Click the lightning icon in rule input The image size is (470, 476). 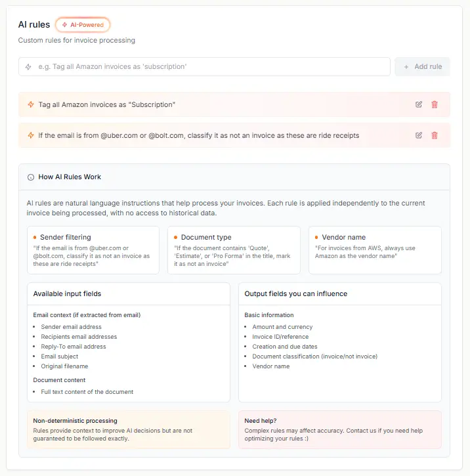(28, 67)
